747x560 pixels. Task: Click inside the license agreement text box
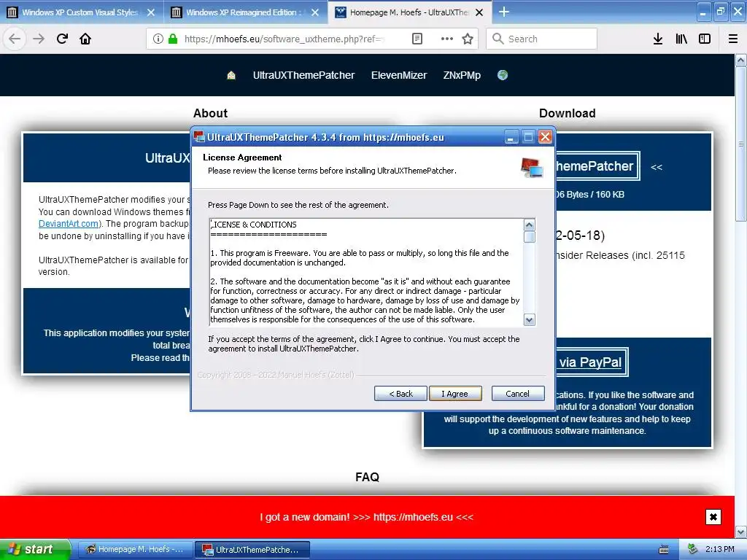pyautogui.click(x=366, y=273)
